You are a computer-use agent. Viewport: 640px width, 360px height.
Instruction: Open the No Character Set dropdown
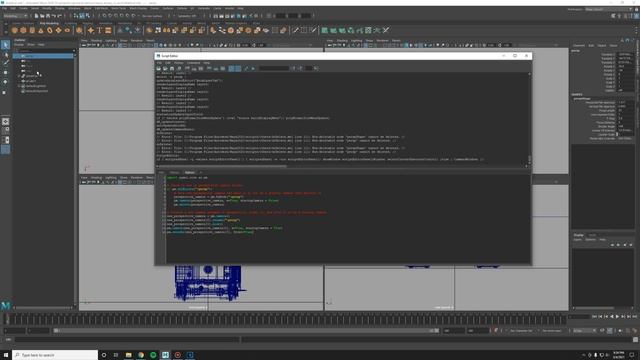[x=523, y=331]
